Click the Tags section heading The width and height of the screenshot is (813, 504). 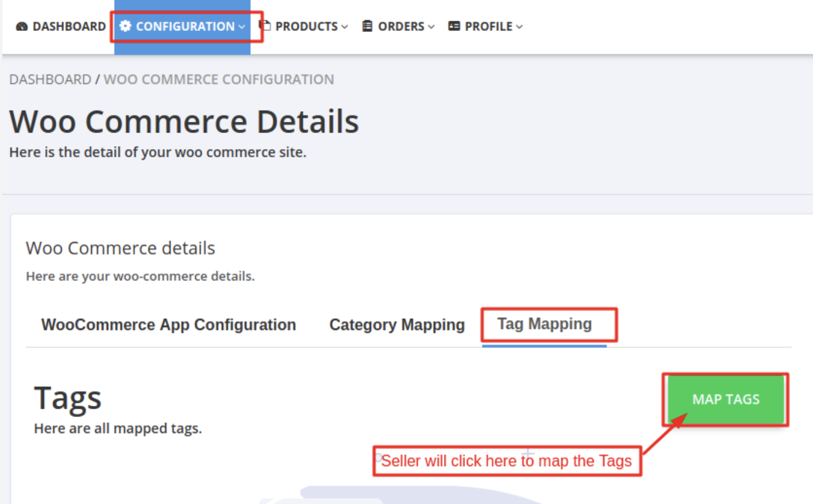(68, 398)
